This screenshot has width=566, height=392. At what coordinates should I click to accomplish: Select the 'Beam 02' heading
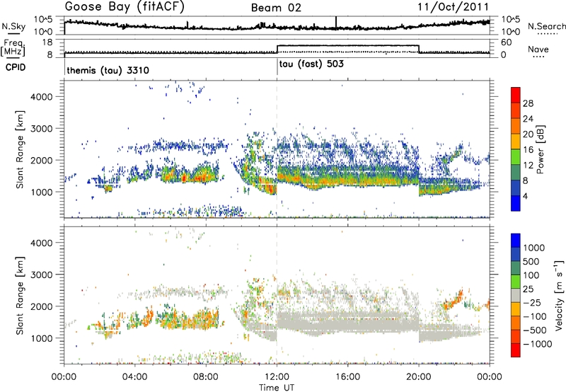(276, 8)
